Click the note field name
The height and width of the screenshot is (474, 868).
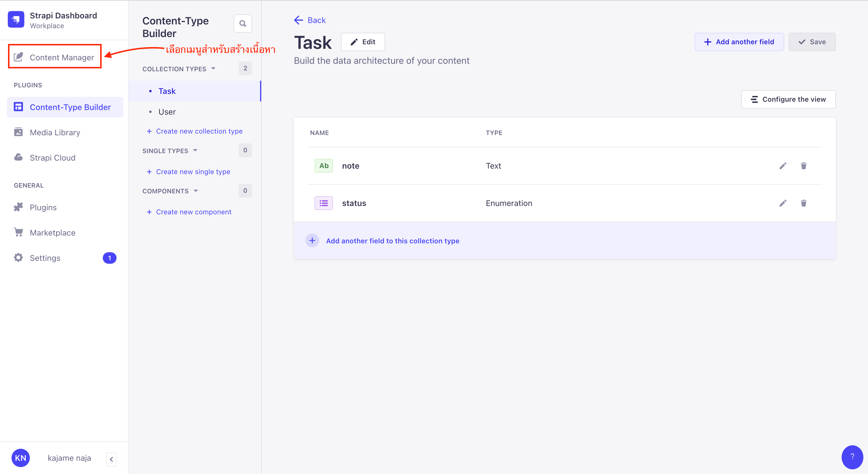(x=350, y=166)
